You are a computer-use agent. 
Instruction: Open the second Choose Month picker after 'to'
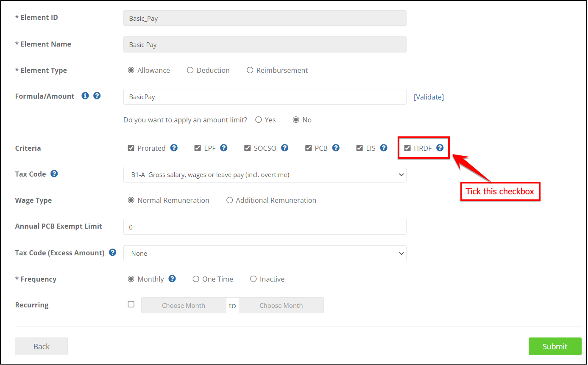pos(281,305)
